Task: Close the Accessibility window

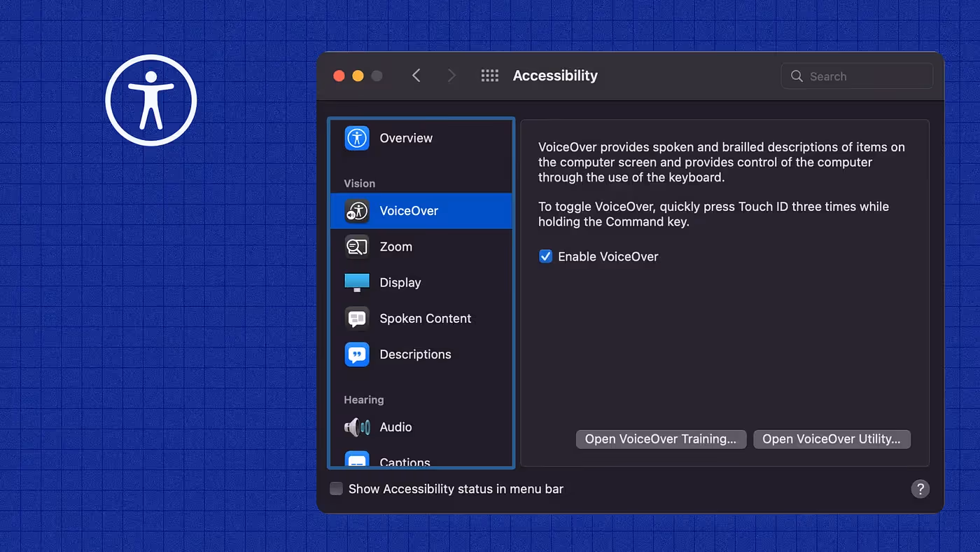Action: [339, 76]
